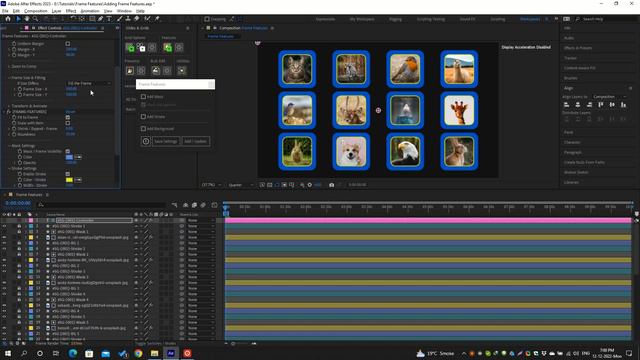Select the Brush tool
This screenshot has width=640, height=360.
pyautogui.click(x=120, y=19)
